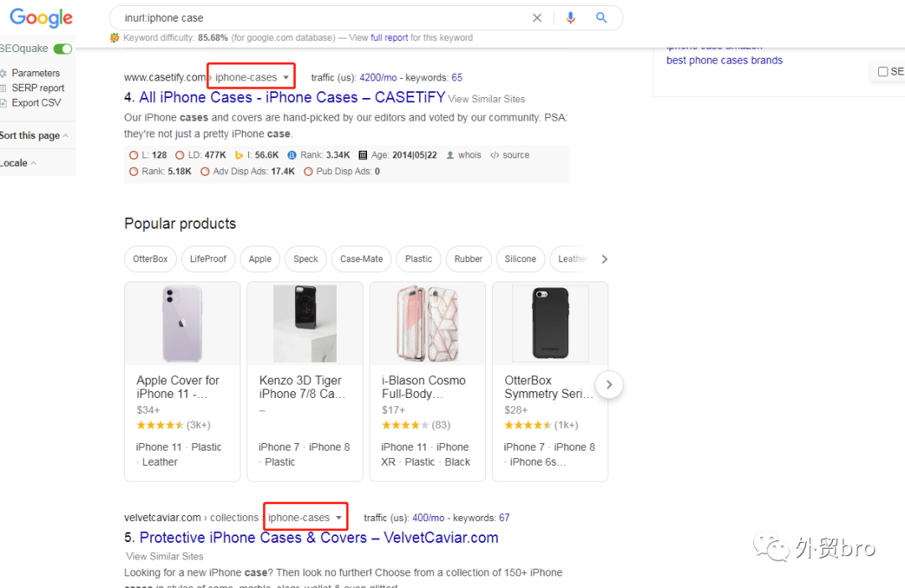905x588 pixels.
Task: Open full report keyword difficulty link
Action: point(390,38)
